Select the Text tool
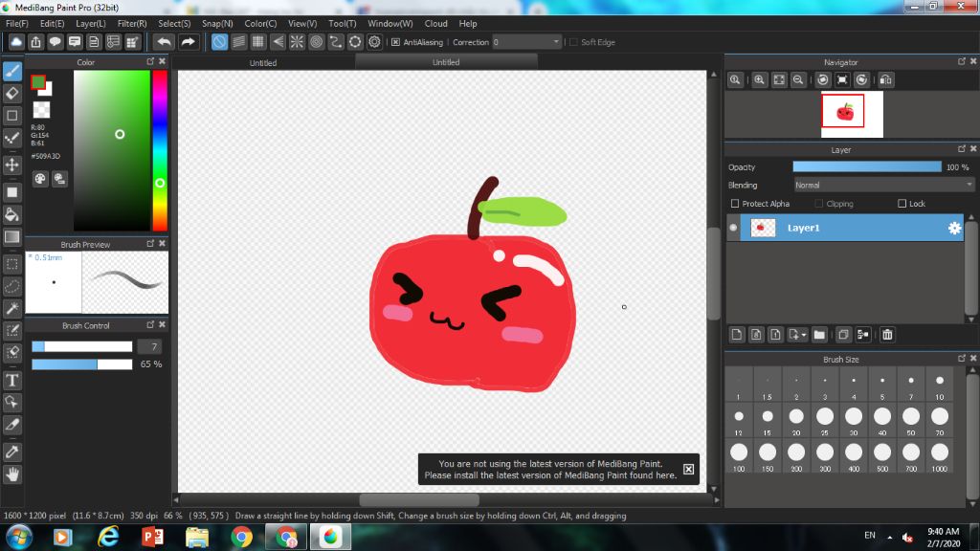Screen dimensions: 980x551 (x=11, y=381)
